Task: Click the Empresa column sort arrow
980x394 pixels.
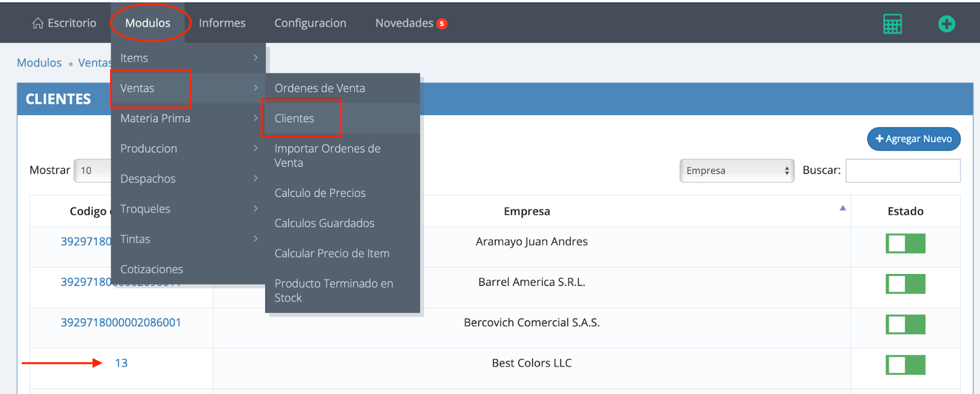Action: (x=842, y=208)
